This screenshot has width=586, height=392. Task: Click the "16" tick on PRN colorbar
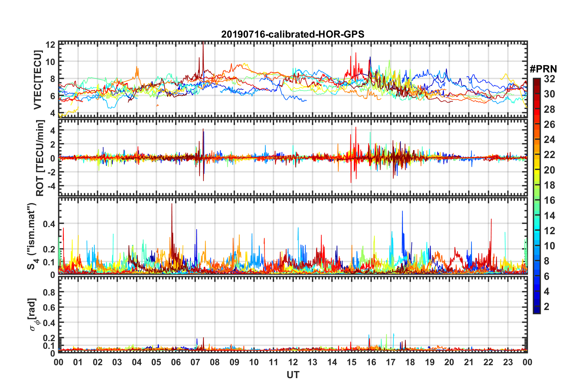click(549, 200)
